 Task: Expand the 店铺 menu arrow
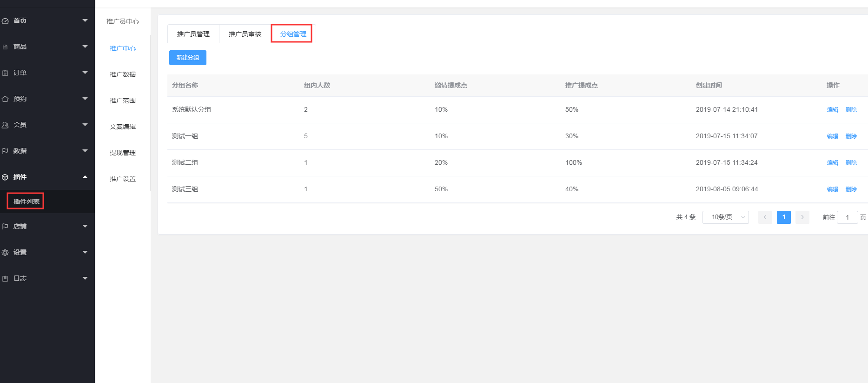click(85, 226)
